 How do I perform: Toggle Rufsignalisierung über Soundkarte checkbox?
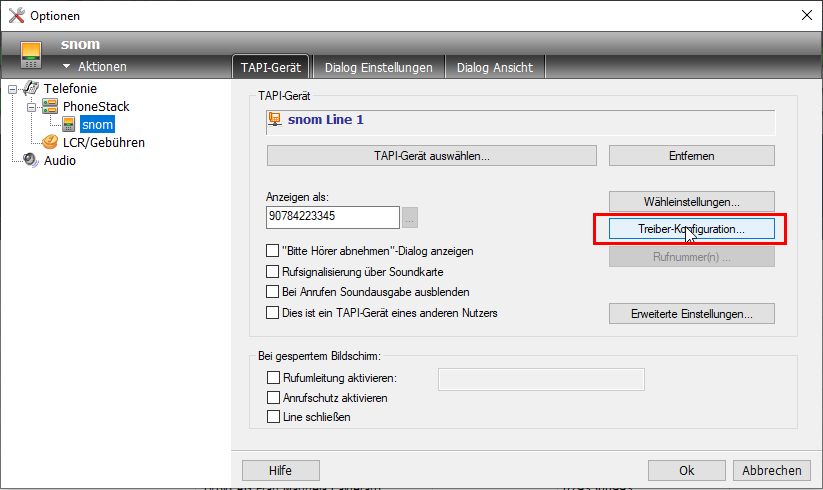(x=273, y=272)
